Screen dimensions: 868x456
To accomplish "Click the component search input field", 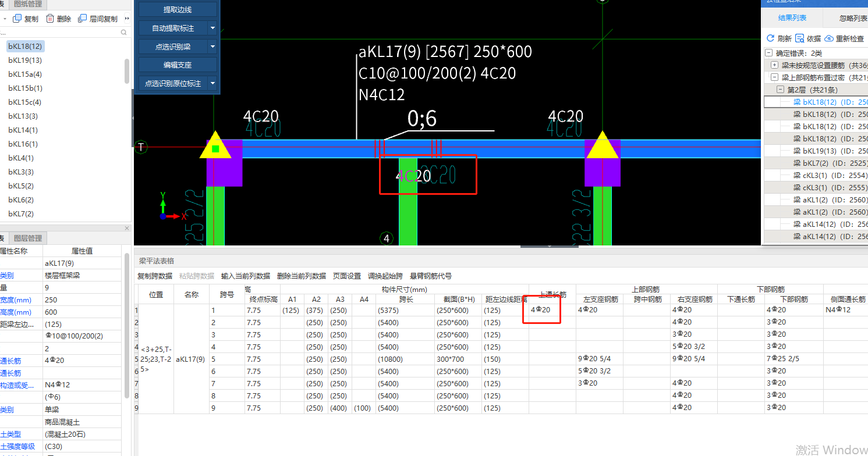I will pos(58,33).
